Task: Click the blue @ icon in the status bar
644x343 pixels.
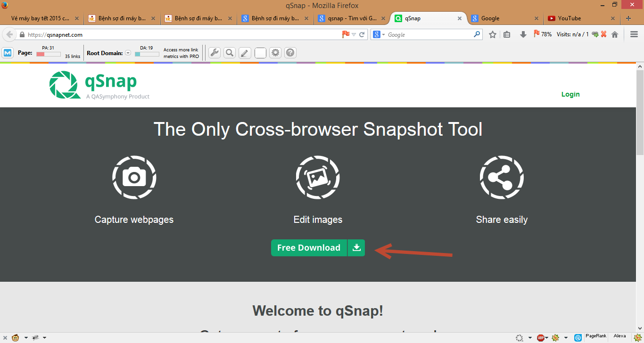Action: (578, 337)
